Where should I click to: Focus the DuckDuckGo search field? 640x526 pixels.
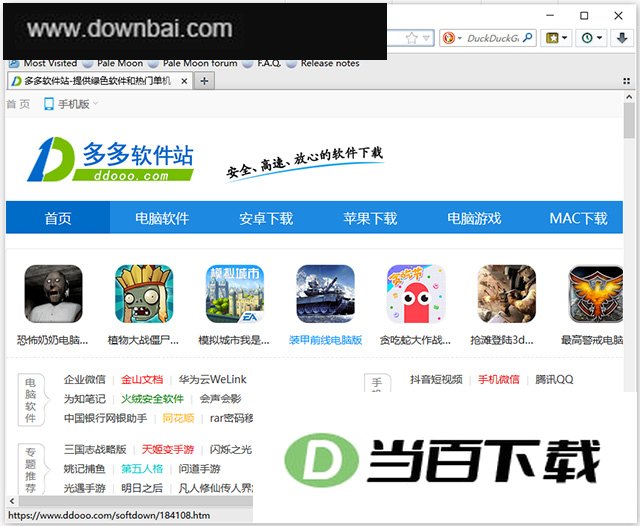coord(493,38)
